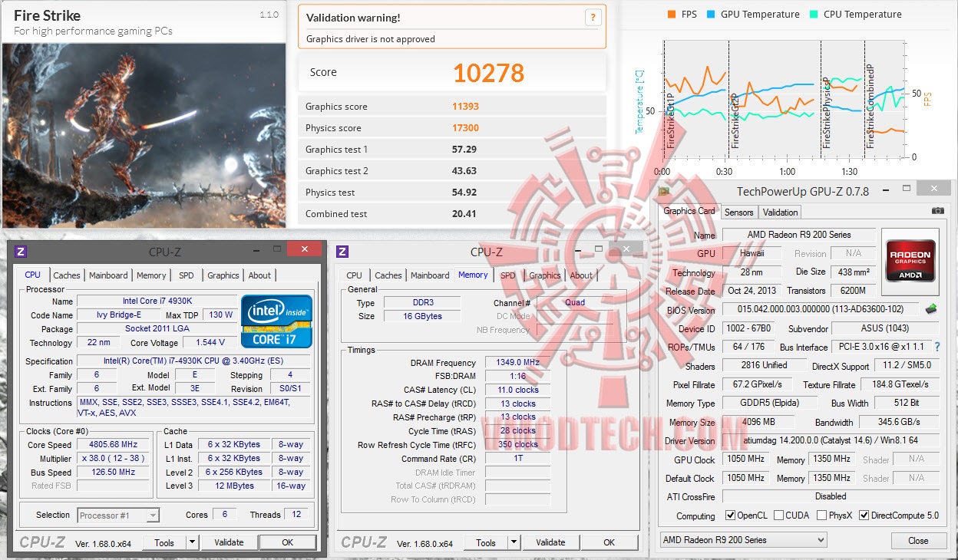Click the Intel Core i7 4930K name field
Viewport: 958px width, 560px height.
coord(157,301)
